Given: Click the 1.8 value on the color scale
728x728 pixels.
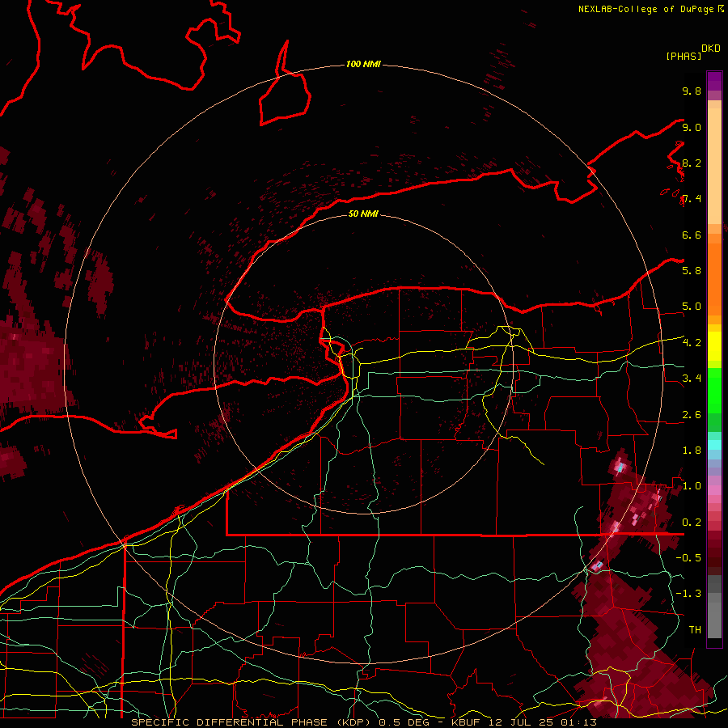Looking at the screenshot, I should pyautogui.click(x=692, y=451).
